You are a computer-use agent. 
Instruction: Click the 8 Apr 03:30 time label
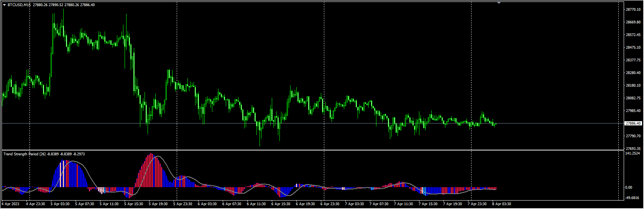point(502,204)
